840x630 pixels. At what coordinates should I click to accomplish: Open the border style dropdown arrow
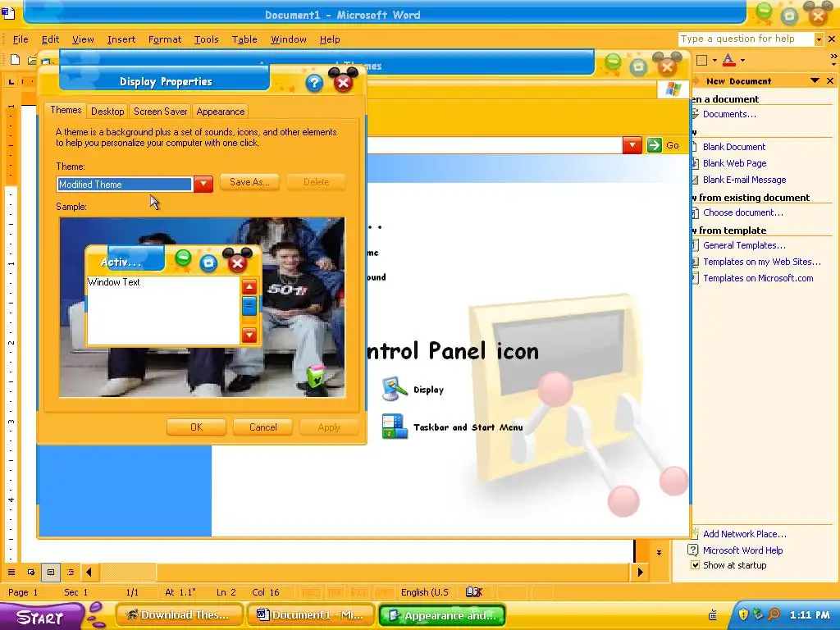pyautogui.click(x=714, y=61)
